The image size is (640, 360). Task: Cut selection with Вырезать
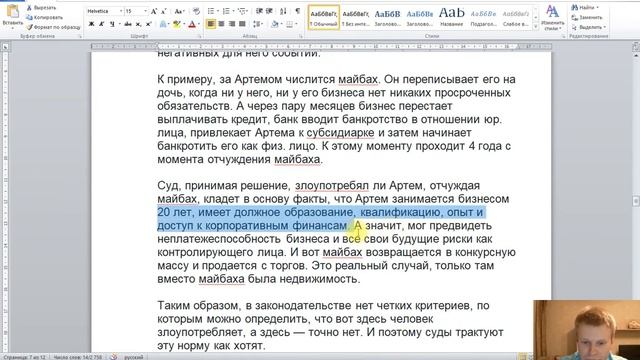point(41,8)
